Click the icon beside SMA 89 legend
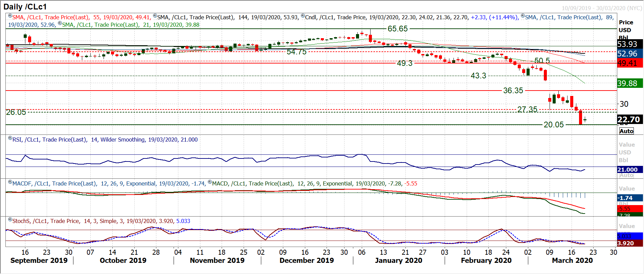644x274 pixels. (523, 16)
